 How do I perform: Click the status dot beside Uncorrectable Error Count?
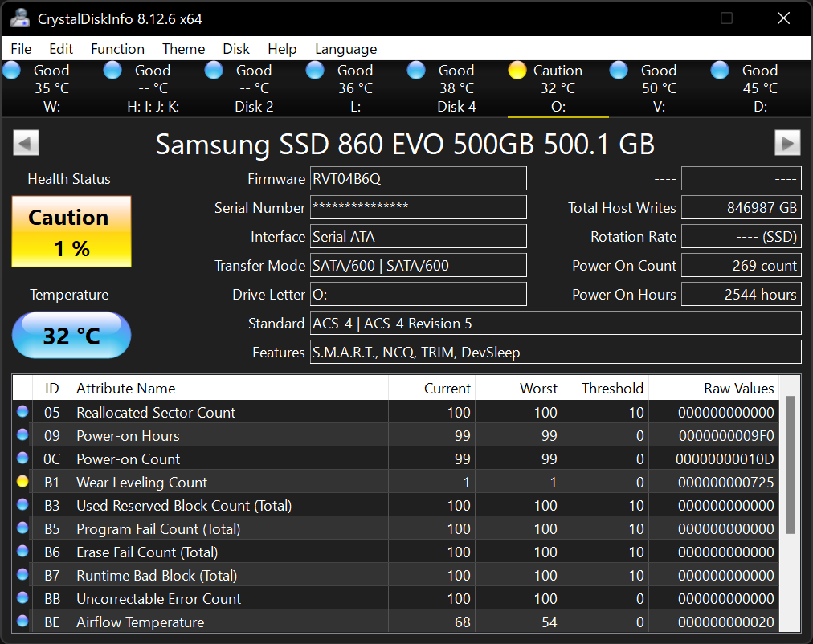24,598
